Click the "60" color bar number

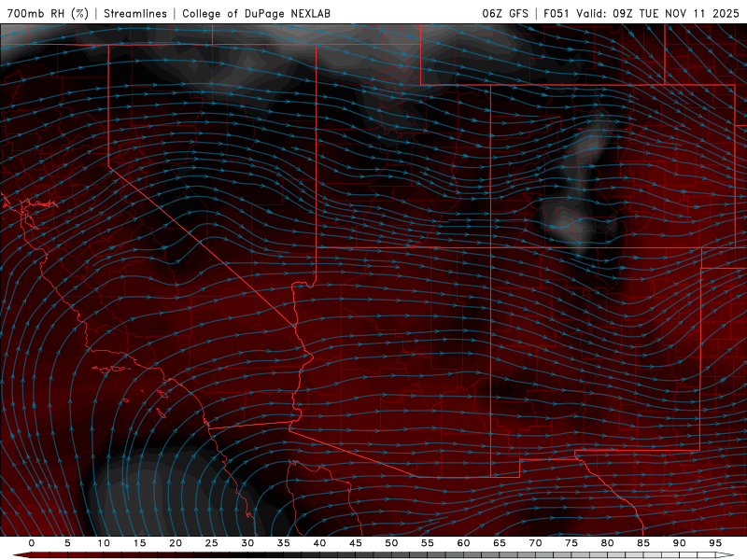[x=463, y=543]
